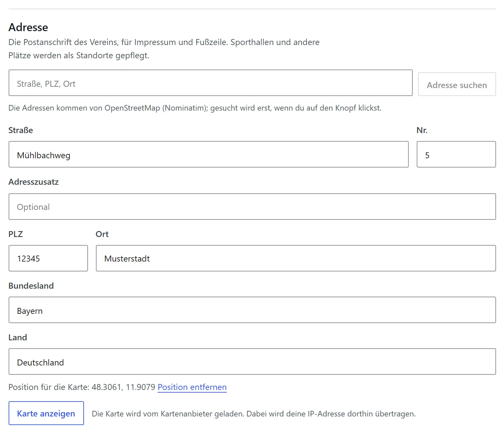The image size is (504, 433).
Task: Click the "Straße" field label
Action: 21,130
